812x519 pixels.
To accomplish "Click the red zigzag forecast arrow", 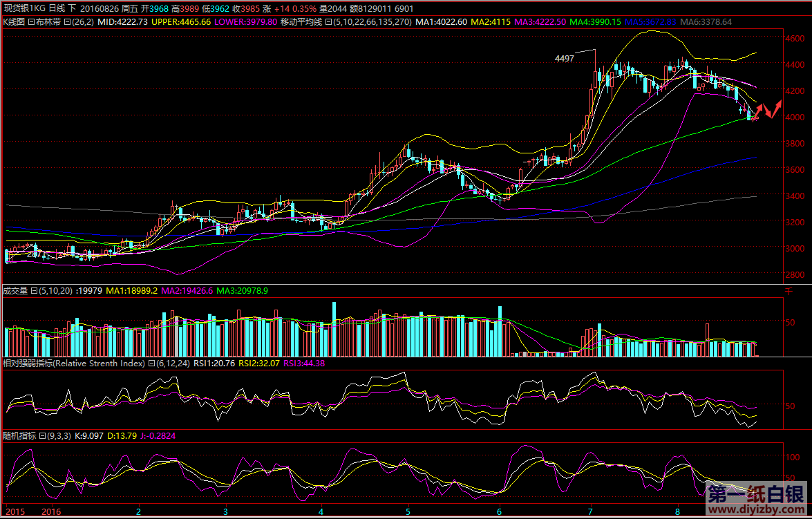I will coord(768,109).
